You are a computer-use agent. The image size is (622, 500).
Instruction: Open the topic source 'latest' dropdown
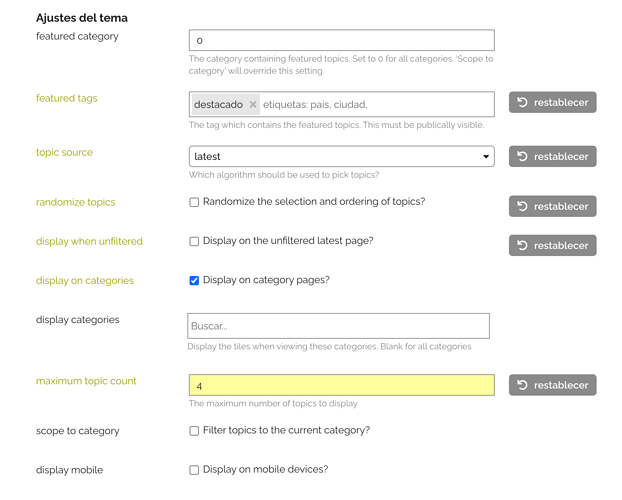tap(342, 156)
